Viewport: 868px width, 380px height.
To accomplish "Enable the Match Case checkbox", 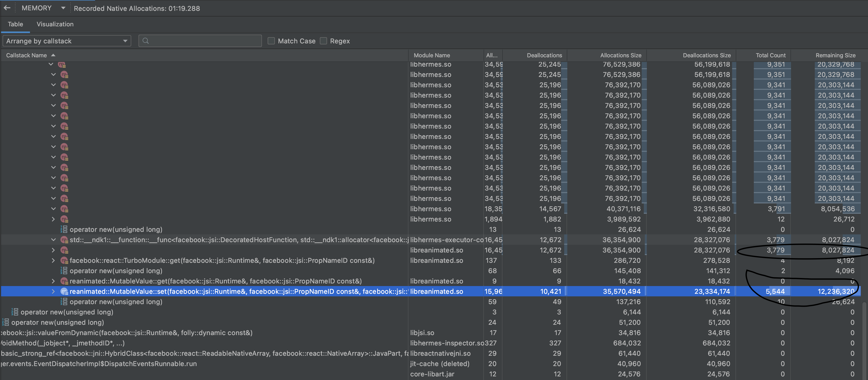I will click(271, 41).
